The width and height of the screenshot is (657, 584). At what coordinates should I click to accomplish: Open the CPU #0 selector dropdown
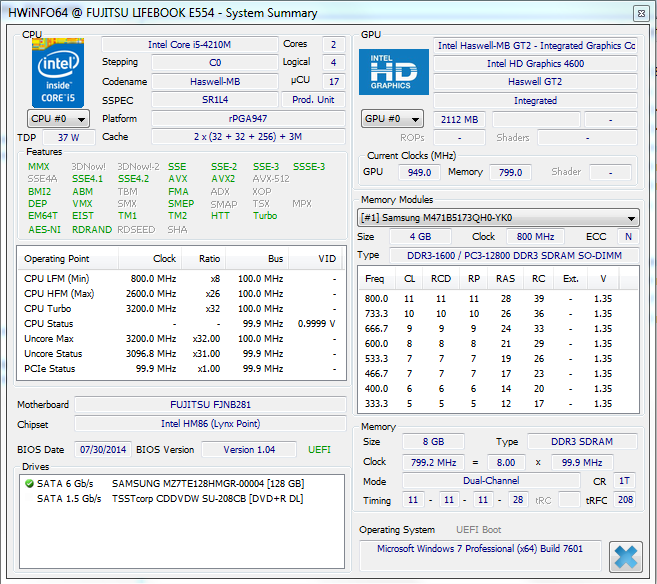coord(58,119)
